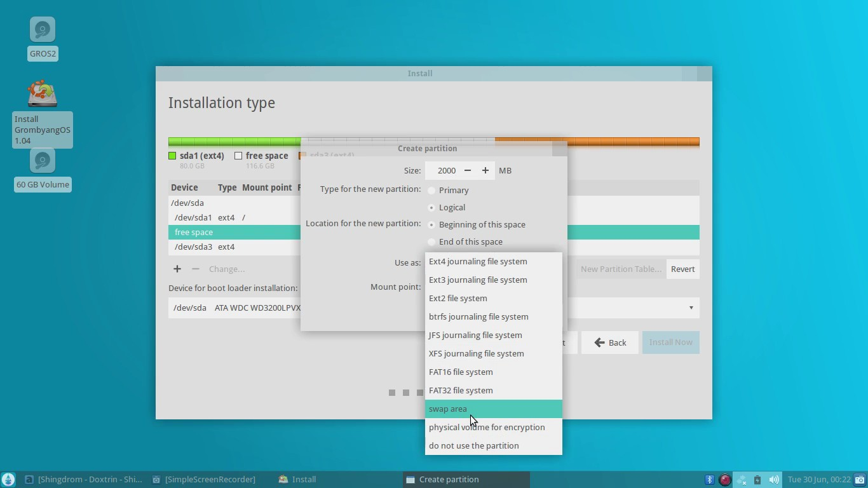Image resolution: width=868 pixels, height=488 pixels.
Task: Click the white free space legend swatch
Action: (238, 156)
